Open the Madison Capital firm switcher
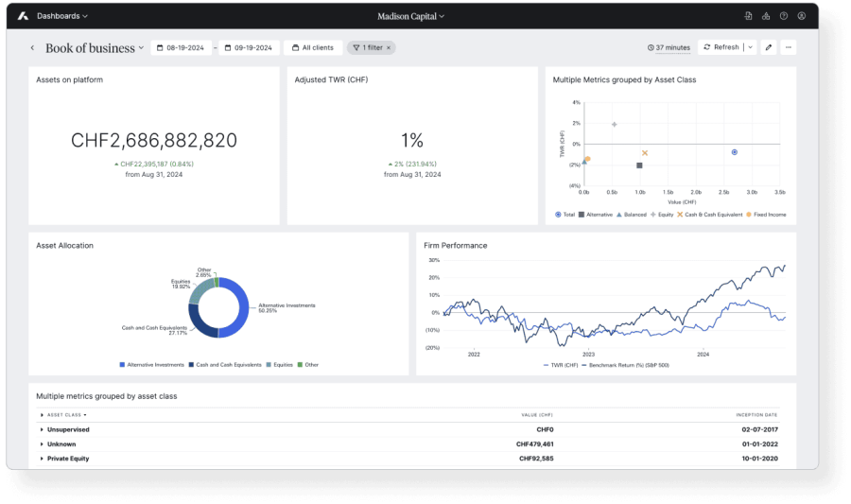Image resolution: width=851 pixels, height=504 pixels. (x=410, y=16)
